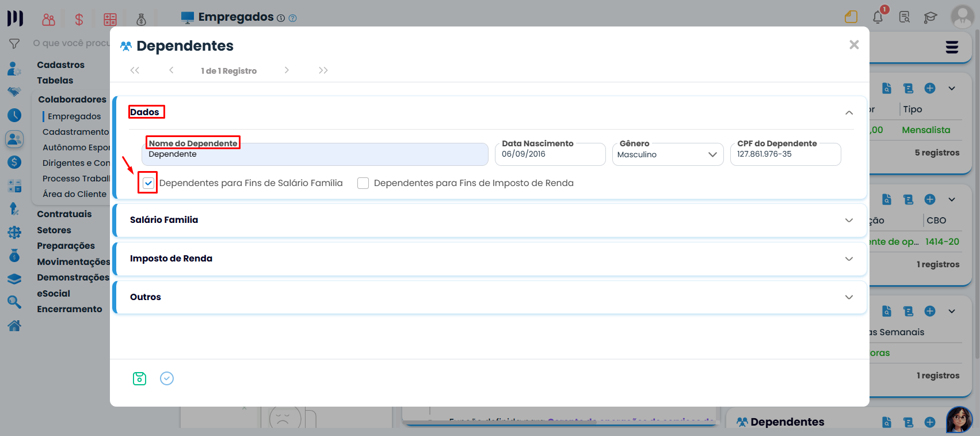Open the calculator icon in top toolbar
The image size is (980, 436).
110,20
